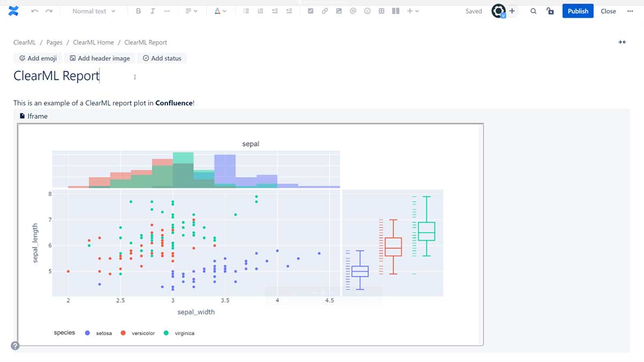
Task: Indent the current list item
Action: pyautogui.click(x=289, y=11)
